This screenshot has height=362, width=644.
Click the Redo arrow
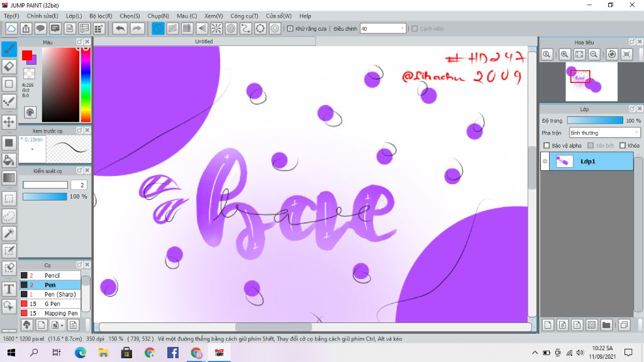(137, 28)
